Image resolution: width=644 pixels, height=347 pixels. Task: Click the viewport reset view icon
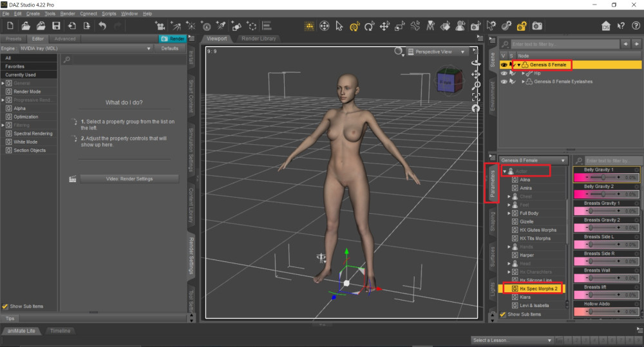[x=476, y=108]
